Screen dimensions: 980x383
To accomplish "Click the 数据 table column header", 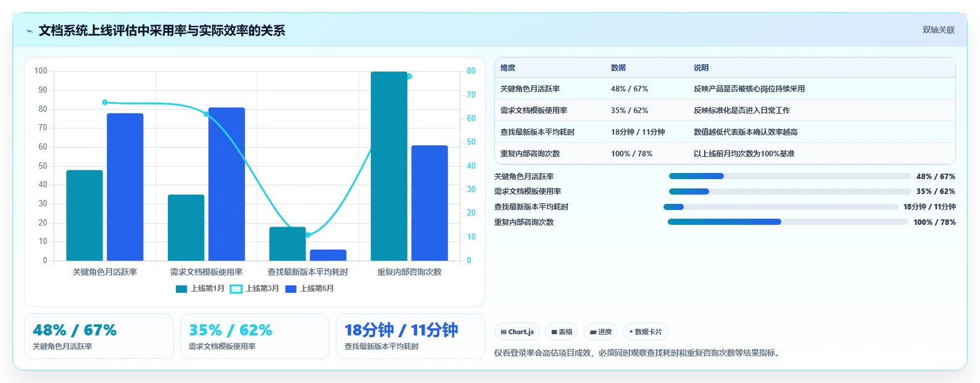I will [x=618, y=68].
